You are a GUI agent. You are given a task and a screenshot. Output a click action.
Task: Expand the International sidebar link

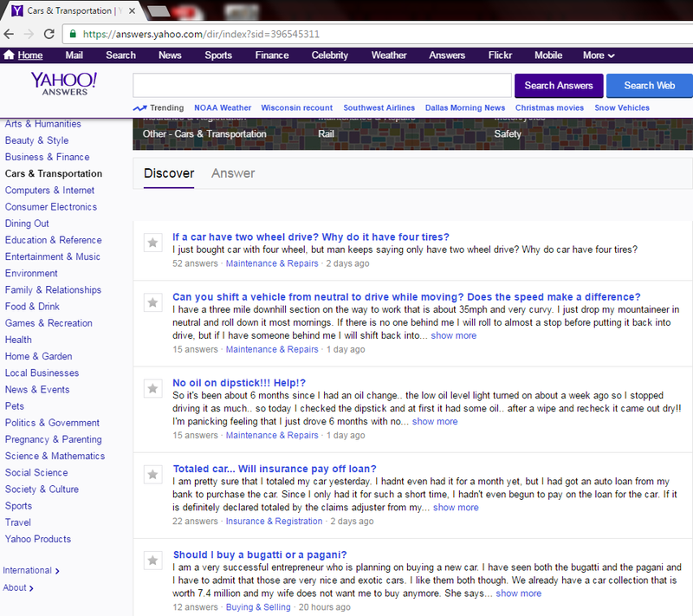pos(31,570)
